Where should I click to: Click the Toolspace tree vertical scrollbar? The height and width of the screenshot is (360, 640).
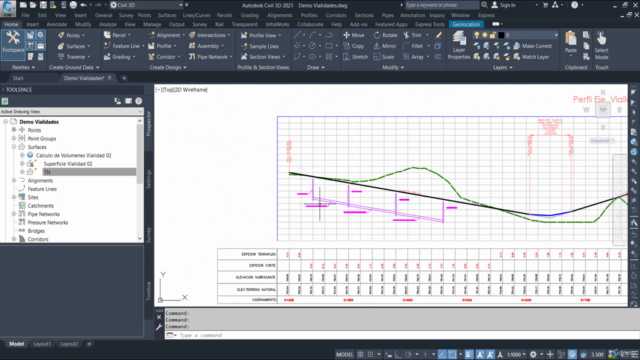pyautogui.click(x=140, y=180)
